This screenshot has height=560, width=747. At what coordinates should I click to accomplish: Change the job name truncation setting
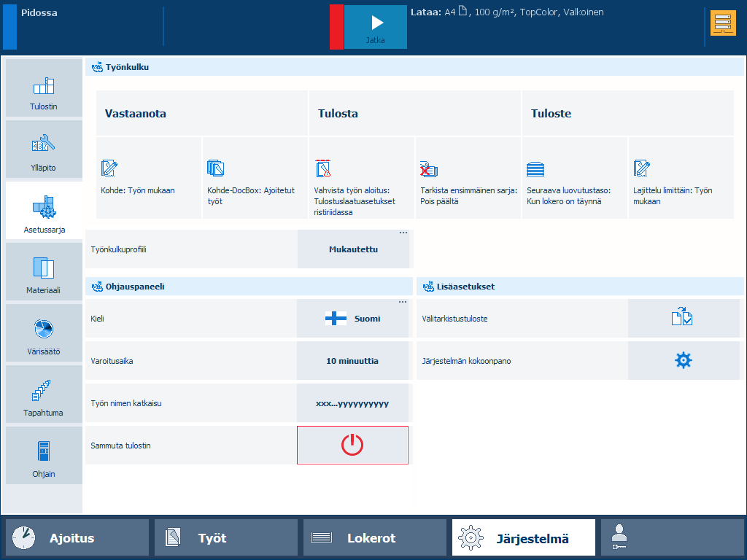click(x=352, y=403)
